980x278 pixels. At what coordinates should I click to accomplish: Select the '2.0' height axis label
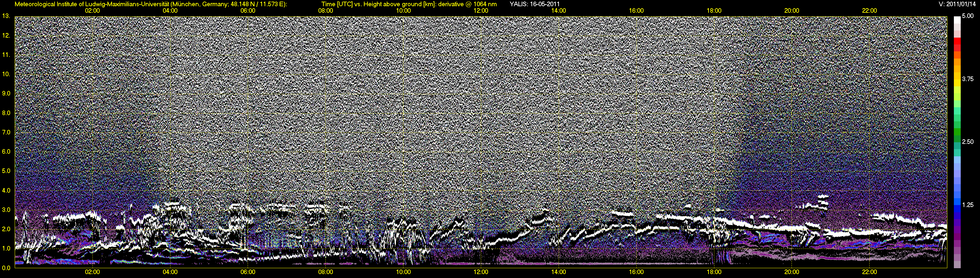click(x=6, y=229)
